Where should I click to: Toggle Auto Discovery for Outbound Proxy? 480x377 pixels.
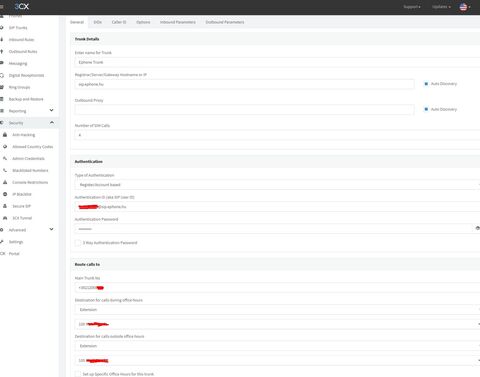click(x=426, y=109)
